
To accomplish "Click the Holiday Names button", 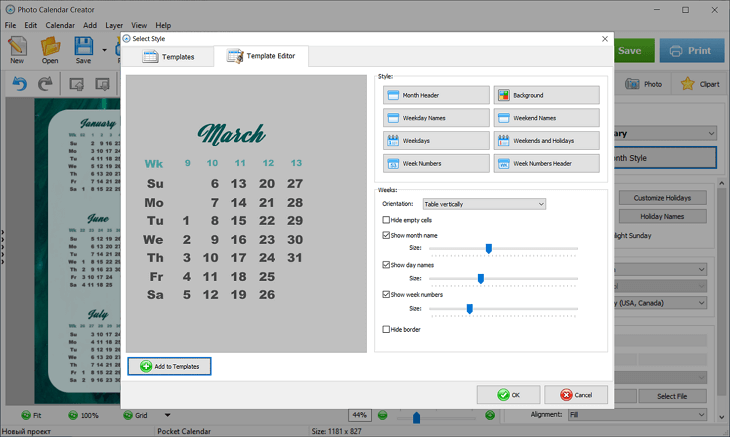I will [662, 216].
